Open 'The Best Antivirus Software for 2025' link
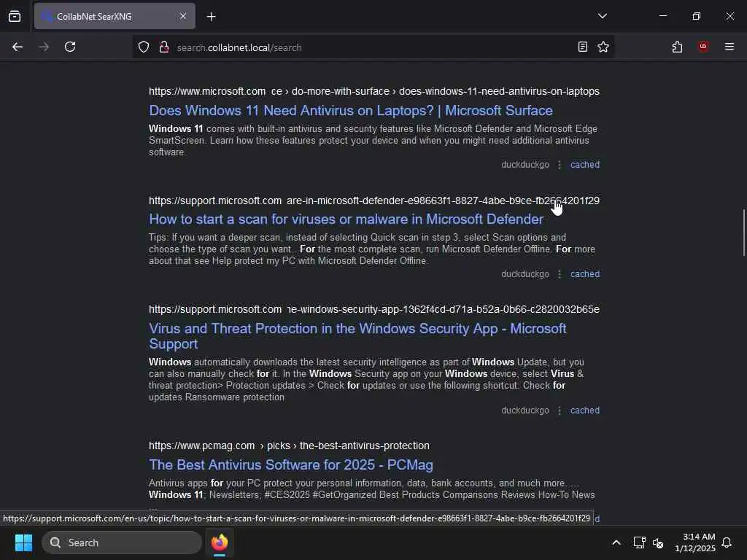 [290, 464]
